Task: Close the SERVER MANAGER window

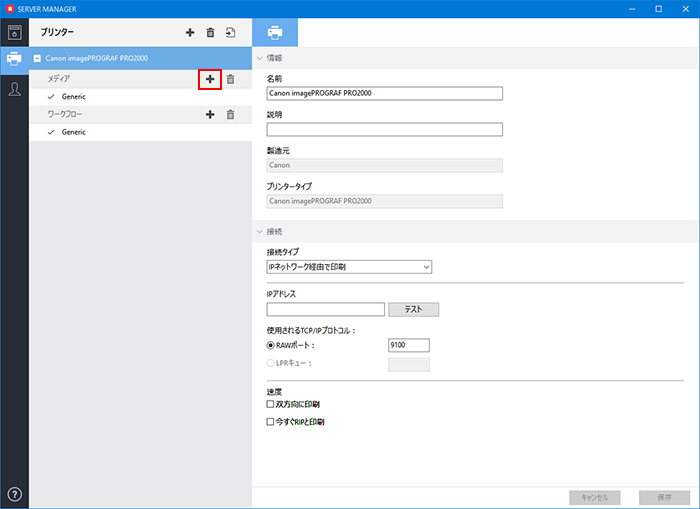Action: pos(686,9)
